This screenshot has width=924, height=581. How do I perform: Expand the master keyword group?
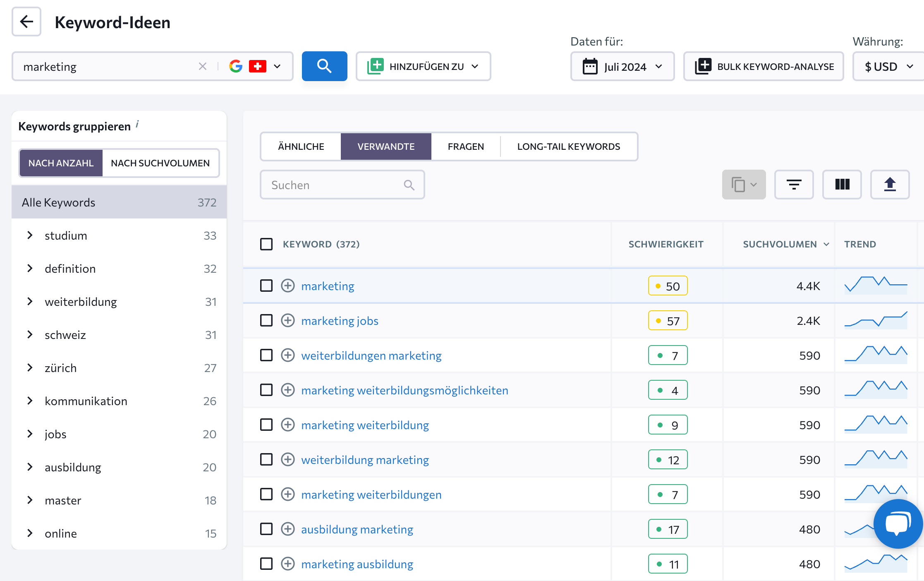(30, 500)
